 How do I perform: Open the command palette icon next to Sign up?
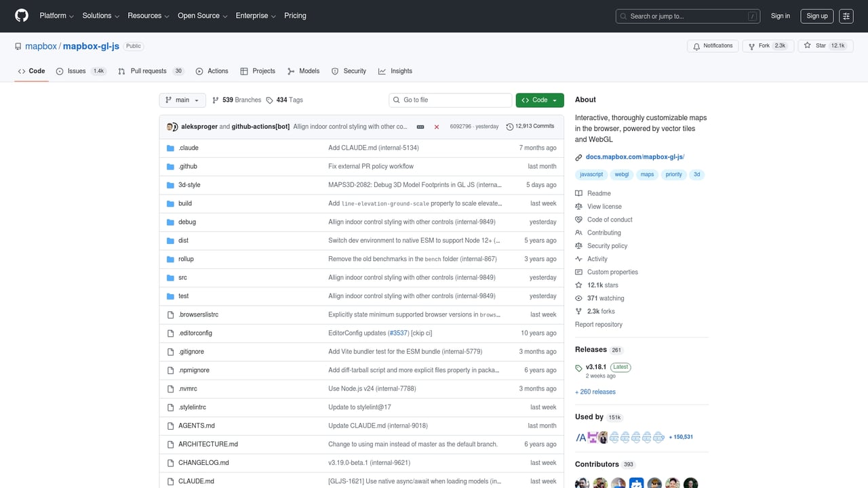pos(846,16)
